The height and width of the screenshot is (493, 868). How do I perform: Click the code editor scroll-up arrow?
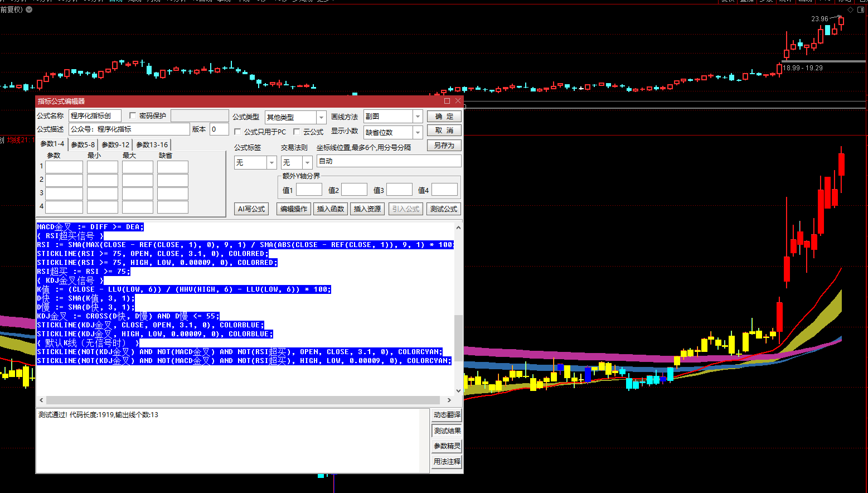click(x=458, y=228)
